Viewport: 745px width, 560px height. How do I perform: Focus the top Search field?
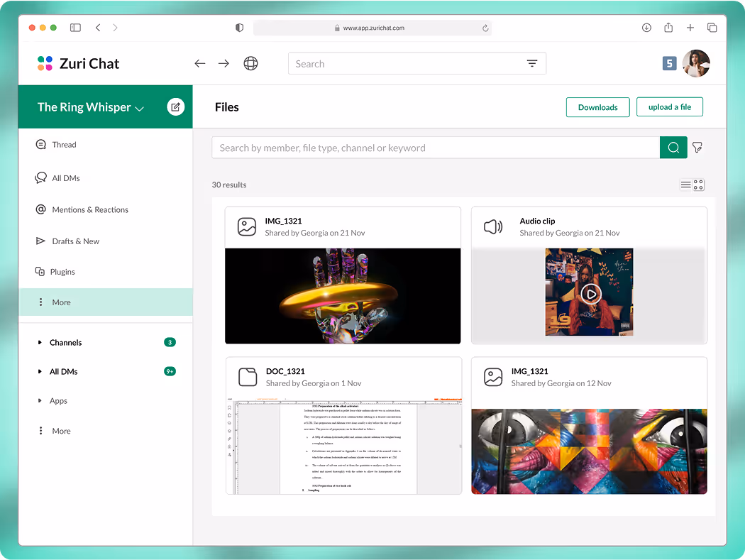coord(416,63)
